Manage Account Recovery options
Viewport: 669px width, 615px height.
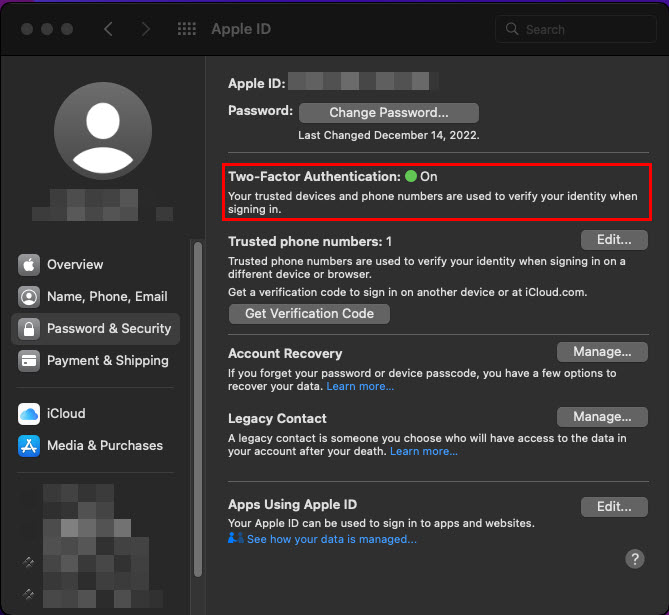(602, 352)
